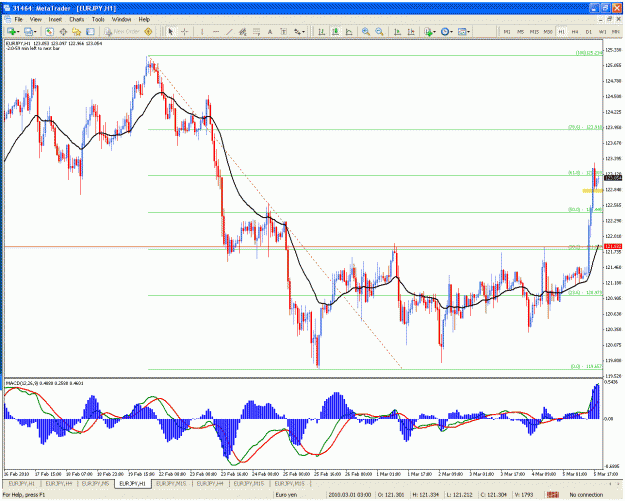The width and height of the screenshot is (625, 501).
Task: Toggle the Chart Shift icon
Action: click(x=411, y=32)
